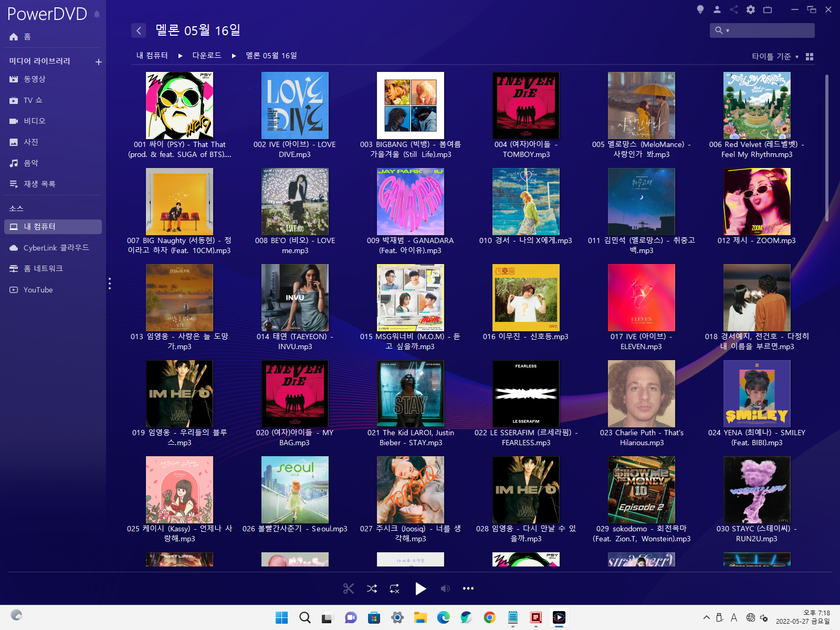Click 멜론 05월 16일 breadcrumb item

pyautogui.click(x=271, y=55)
